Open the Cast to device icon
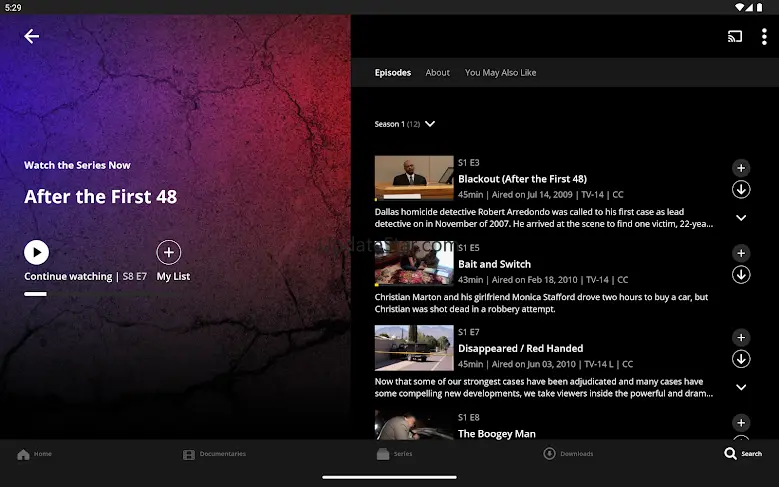The width and height of the screenshot is (779, 487). pyautogui.click(x=735, y=37)
